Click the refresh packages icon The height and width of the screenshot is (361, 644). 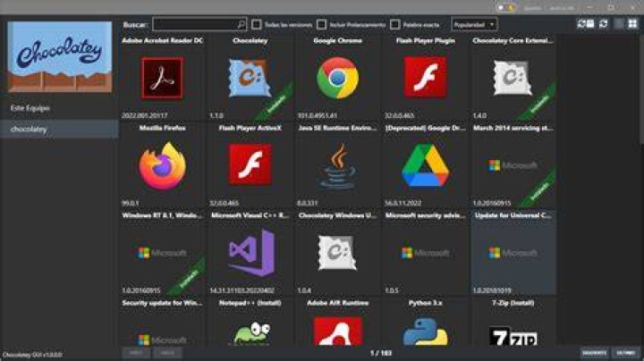[x=604, y=24]
